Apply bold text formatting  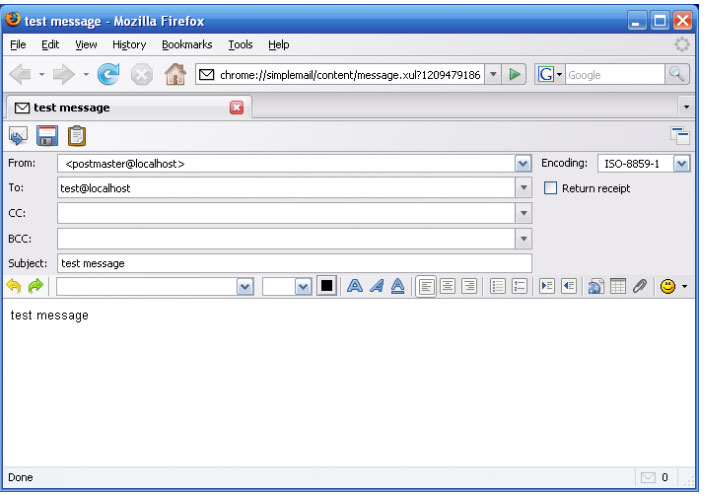coord(355,287)
